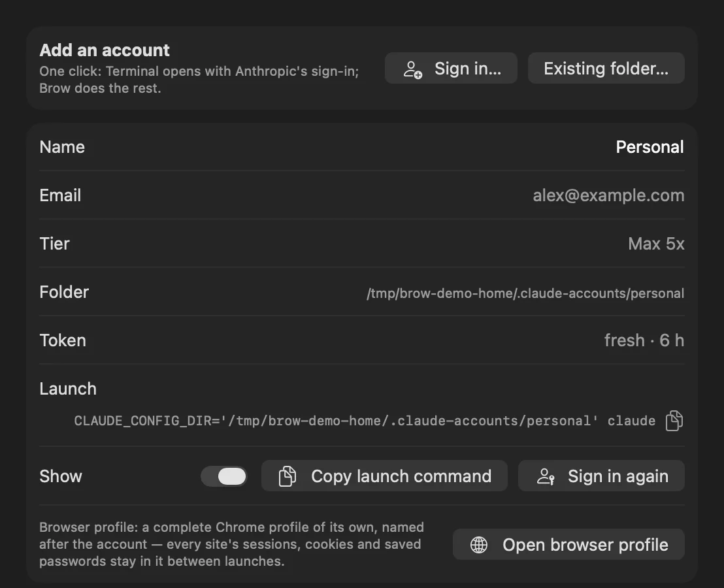
Task: Open browser profile button
Action: pyautogui.click(x=568, y=545)
